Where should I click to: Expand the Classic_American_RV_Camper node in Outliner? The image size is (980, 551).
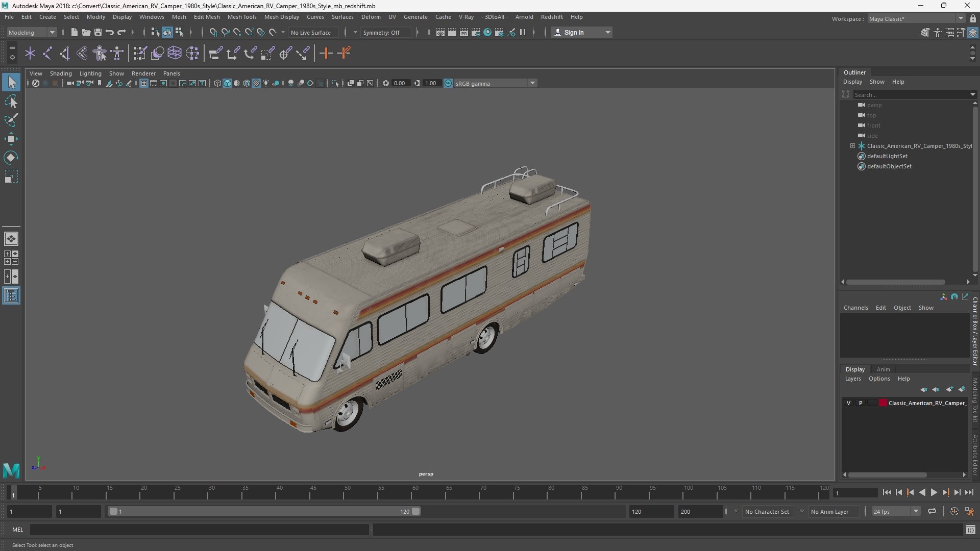pyautogui.click(x=852, y=146)
